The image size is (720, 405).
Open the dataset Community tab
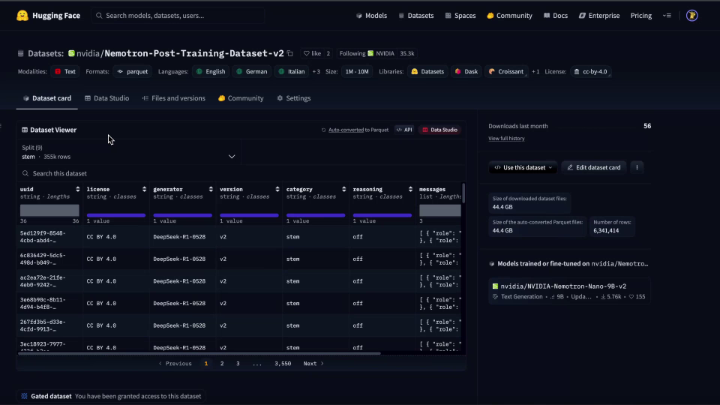(x=241, y=98)
